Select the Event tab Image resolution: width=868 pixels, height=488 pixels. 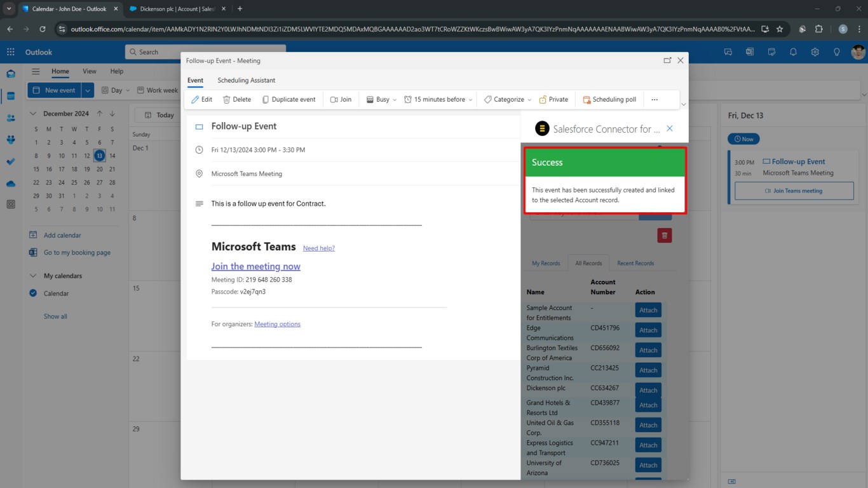(195, 80)
